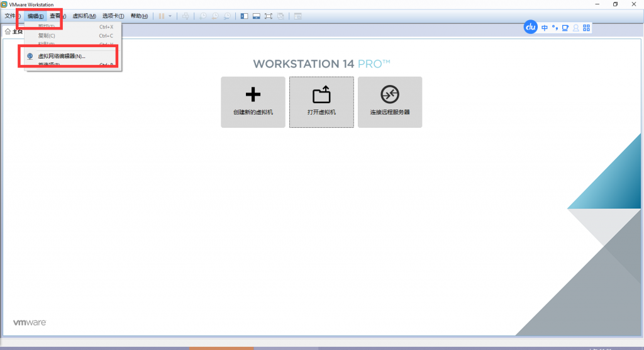Viewport: 644px width, 350px height.
Task: Open the 选项卡 (Tabs) menu
Action: 113,16
